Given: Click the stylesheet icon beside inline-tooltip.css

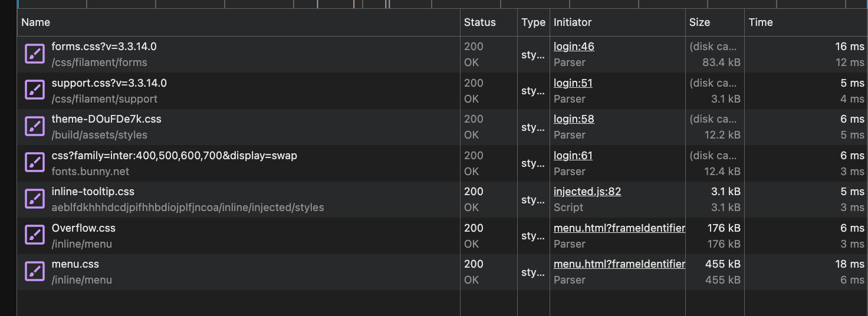Looking at the screenshot, I should (35, 199).
